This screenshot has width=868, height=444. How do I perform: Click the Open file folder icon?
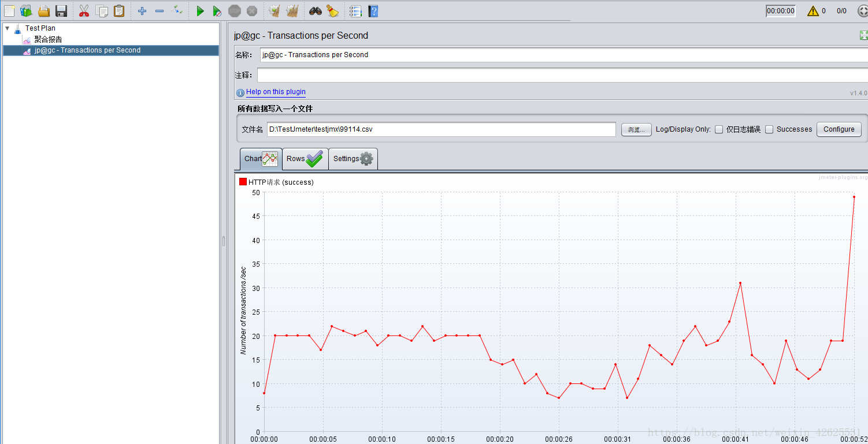point(44,10)
